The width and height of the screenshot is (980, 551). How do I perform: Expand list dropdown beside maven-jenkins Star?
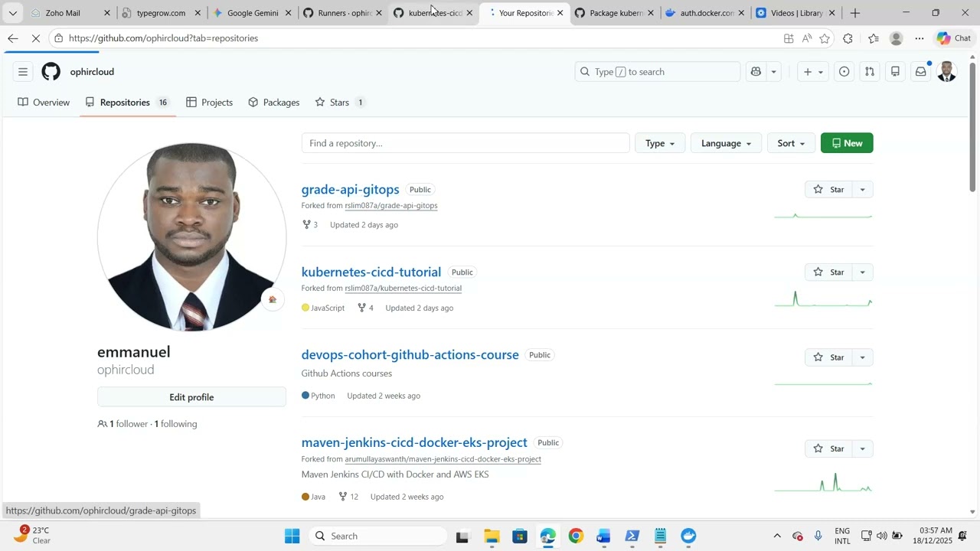point(863,448)
